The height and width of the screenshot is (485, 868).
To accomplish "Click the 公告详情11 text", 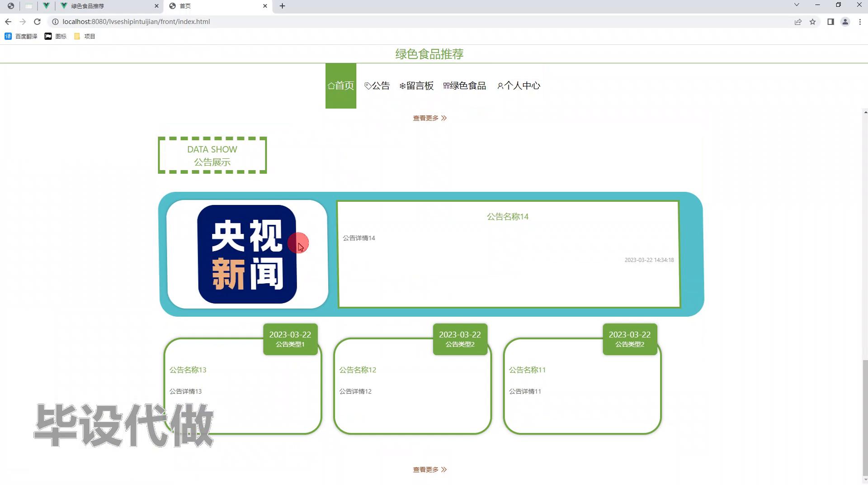I will (525, 391).
